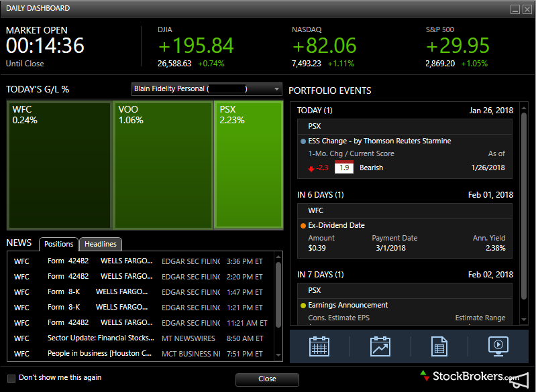Screen dimensions: 536x392
Task: Click news scrollbar down arrow
Action: [278, 355]
